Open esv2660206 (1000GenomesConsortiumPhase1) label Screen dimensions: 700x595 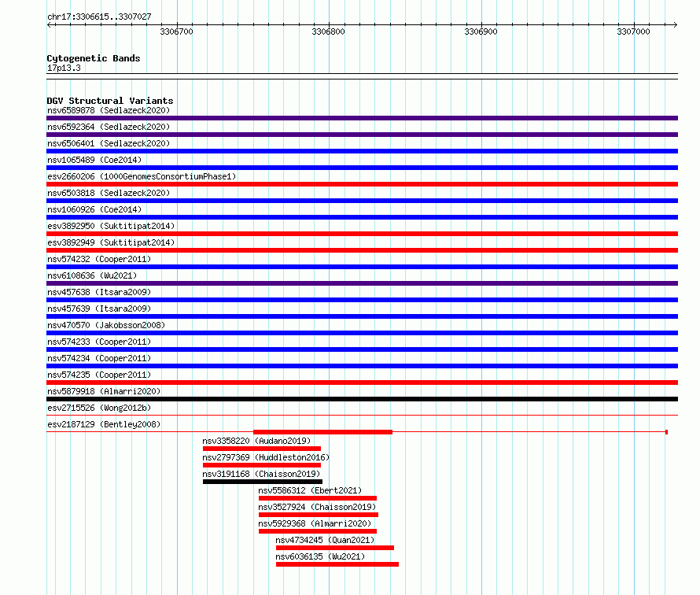(x=142, y=176)
